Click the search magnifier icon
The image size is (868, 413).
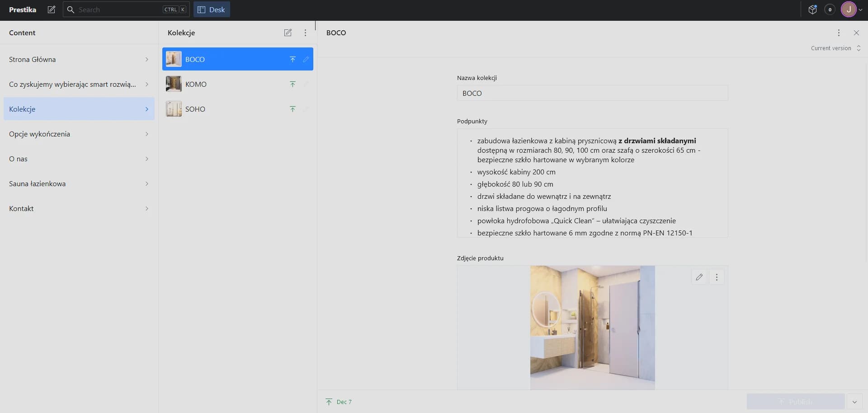[x=71, y=9]
